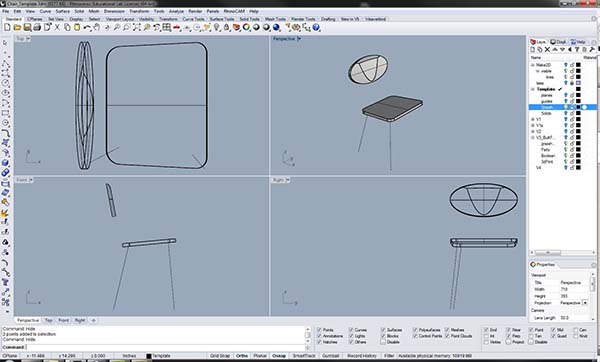Image resolution: width=600 pixels, height=362 pixels.
Task: Click the Save floppy disk icon
Action: pos(27,28)
